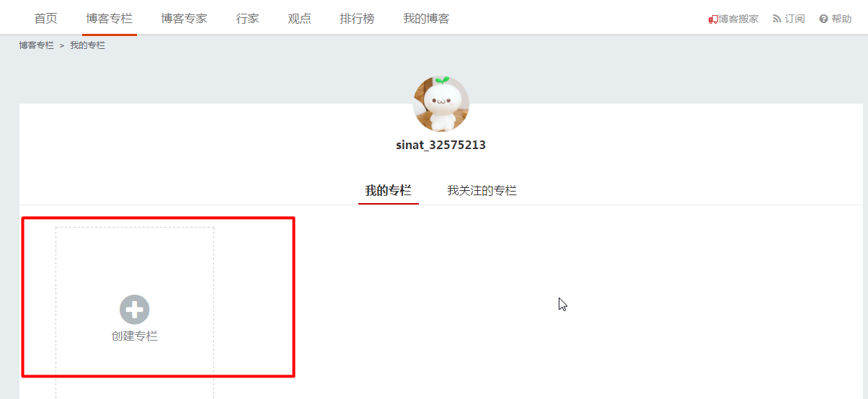Click the user avatar picture

click(x=441, y=104)
